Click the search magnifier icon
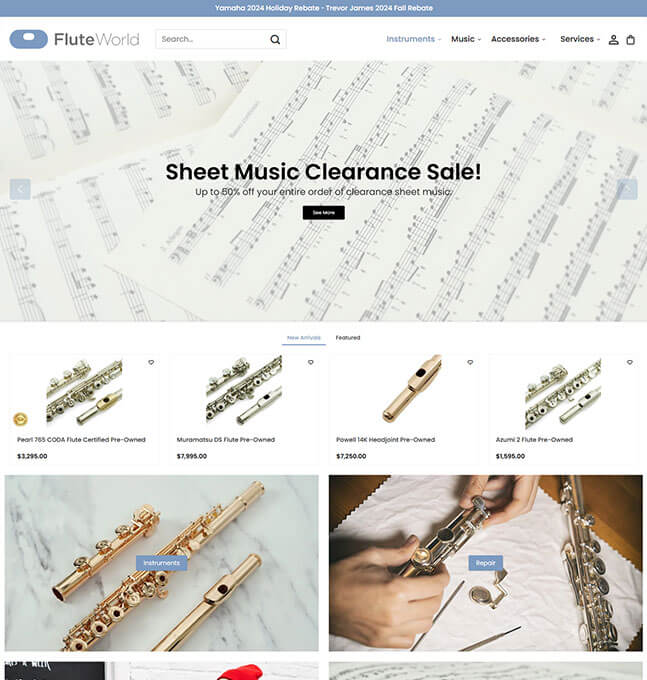Image resolution: width=647 pixels, height=680 pixels. pyautogui.click(x=275, y=39)
